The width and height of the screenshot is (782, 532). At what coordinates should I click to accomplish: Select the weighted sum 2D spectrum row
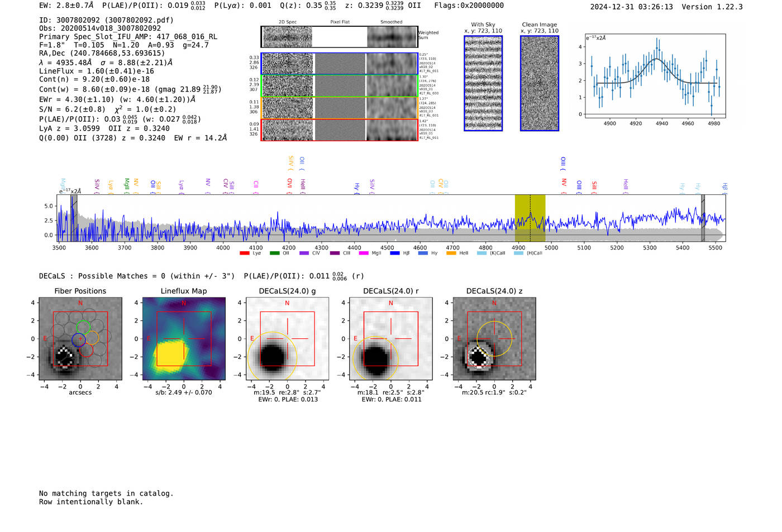pyautogui.click(x=339, y=37)
